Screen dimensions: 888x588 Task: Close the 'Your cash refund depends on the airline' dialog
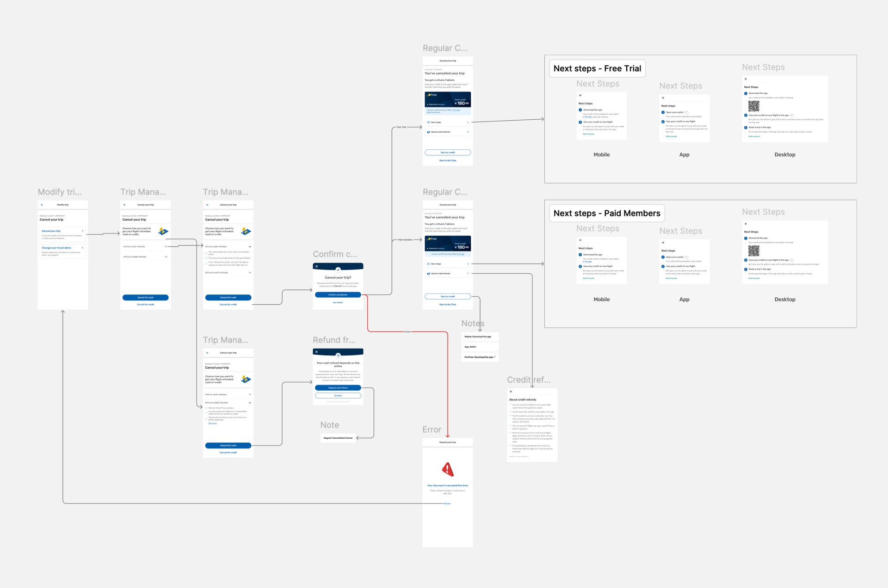coord(316,352)
